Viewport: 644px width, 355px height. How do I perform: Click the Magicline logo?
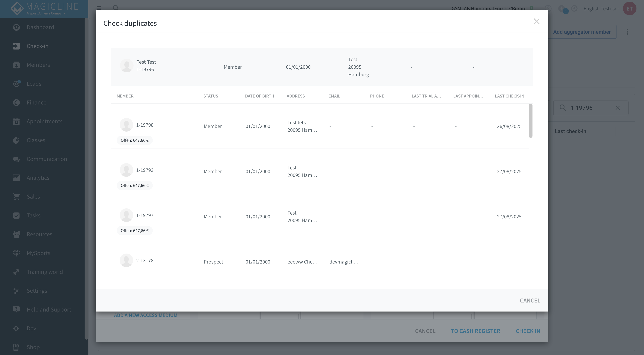[44, 8]
